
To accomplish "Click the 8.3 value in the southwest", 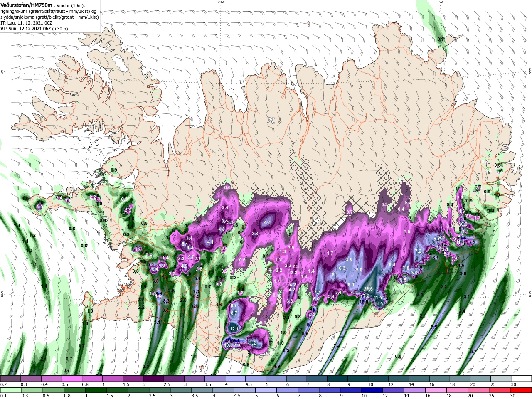I will point(166,300).
